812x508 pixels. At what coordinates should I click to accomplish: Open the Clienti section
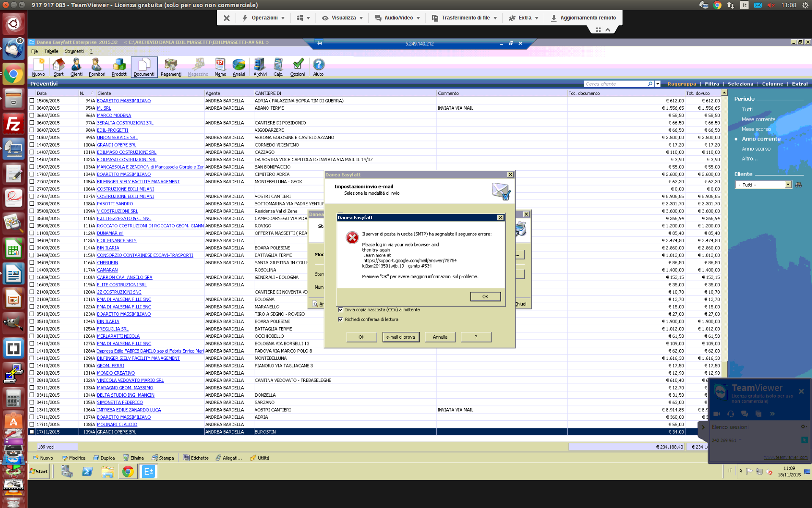point(77,67)
